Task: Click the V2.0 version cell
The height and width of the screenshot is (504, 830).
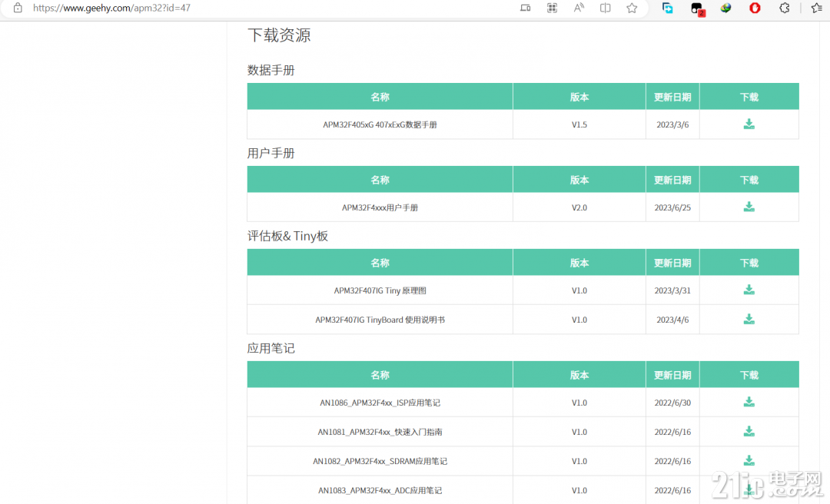Action: click(x=579, y=207)
